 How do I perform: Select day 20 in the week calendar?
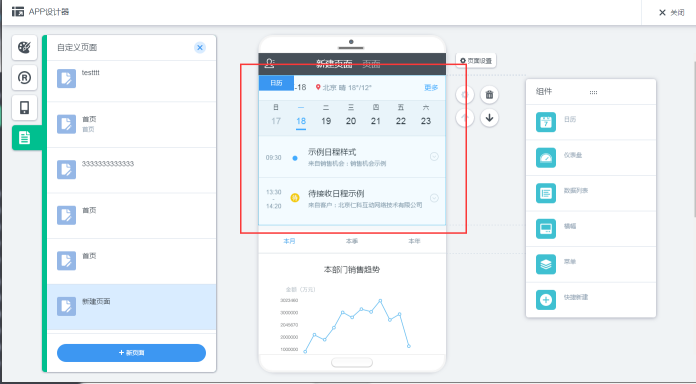(x=351, y=121)
